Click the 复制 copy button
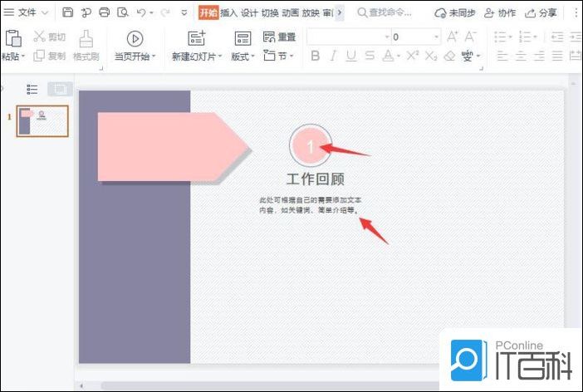 [50, 56]
